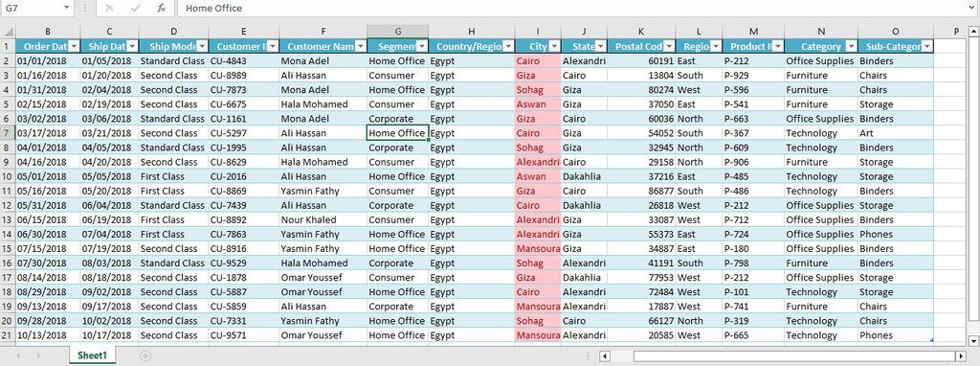Open the Category column filter dropdown
Screen dimensions: 980x366
(851, 46)
